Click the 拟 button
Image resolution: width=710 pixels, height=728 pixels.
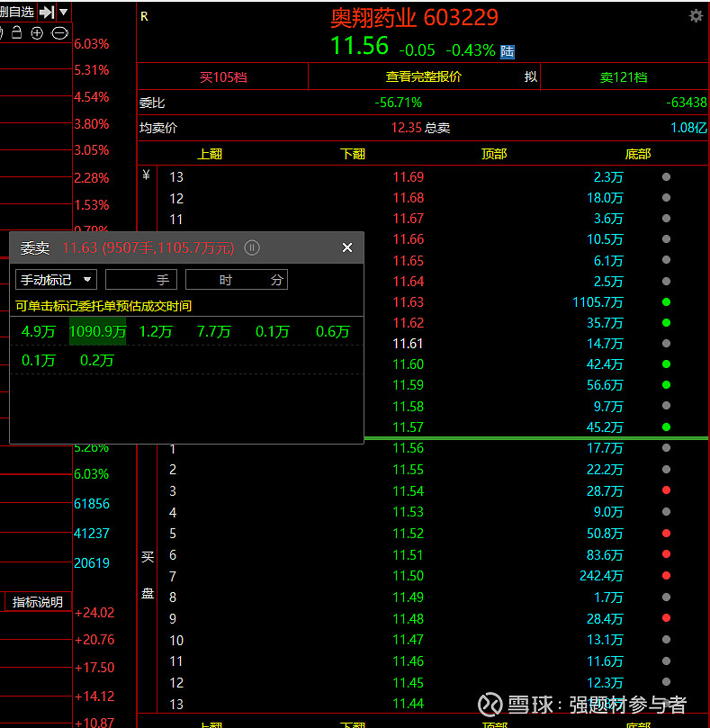tap(531, 76)
